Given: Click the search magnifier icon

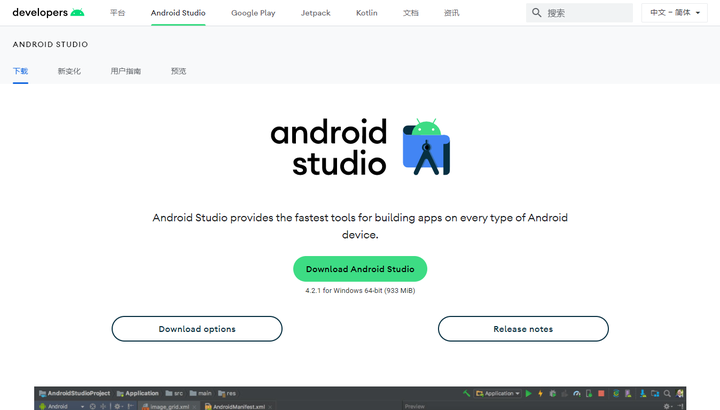Looking at the screenshot, I should 536,13.
